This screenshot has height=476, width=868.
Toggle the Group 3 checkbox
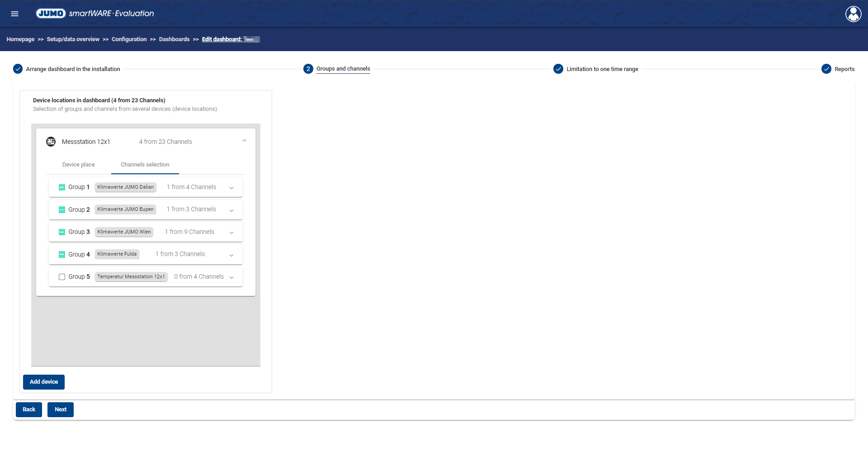coord(62,232)
